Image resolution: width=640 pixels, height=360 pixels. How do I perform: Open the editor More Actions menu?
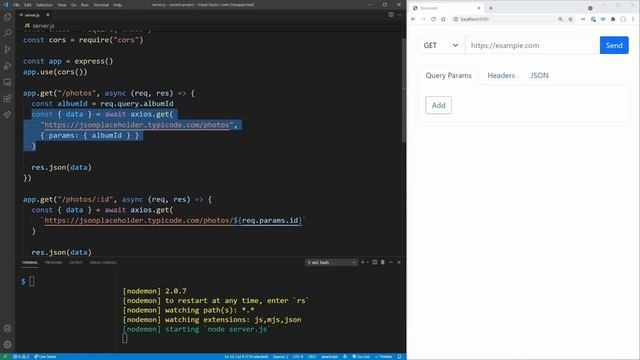click(399, 15)
